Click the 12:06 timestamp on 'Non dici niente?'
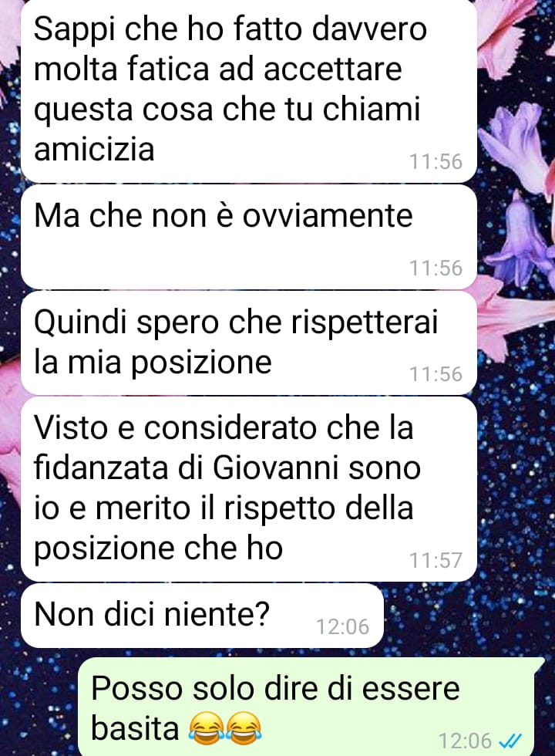The width and height of the screenshot is (555, 756). [342, 626]
